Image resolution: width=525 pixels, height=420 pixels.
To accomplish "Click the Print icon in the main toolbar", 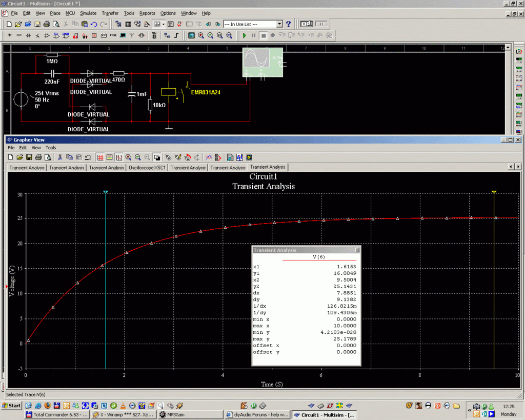I will (x=46, y=24).
